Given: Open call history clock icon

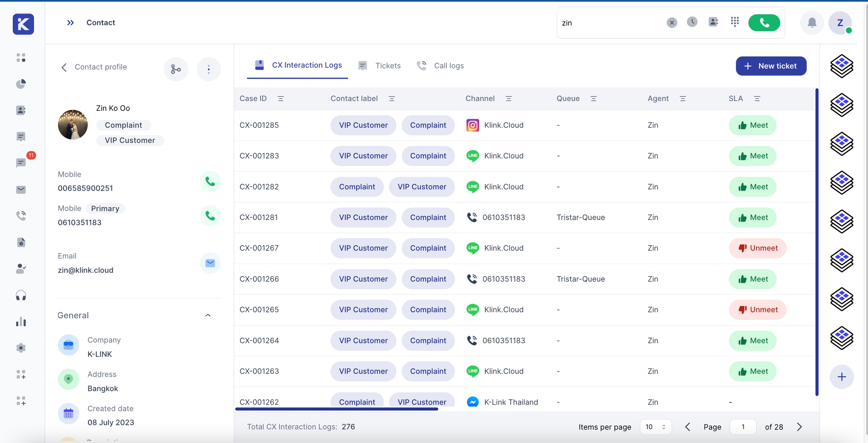Looking at the screenshot, I should [x=692, y=22].
